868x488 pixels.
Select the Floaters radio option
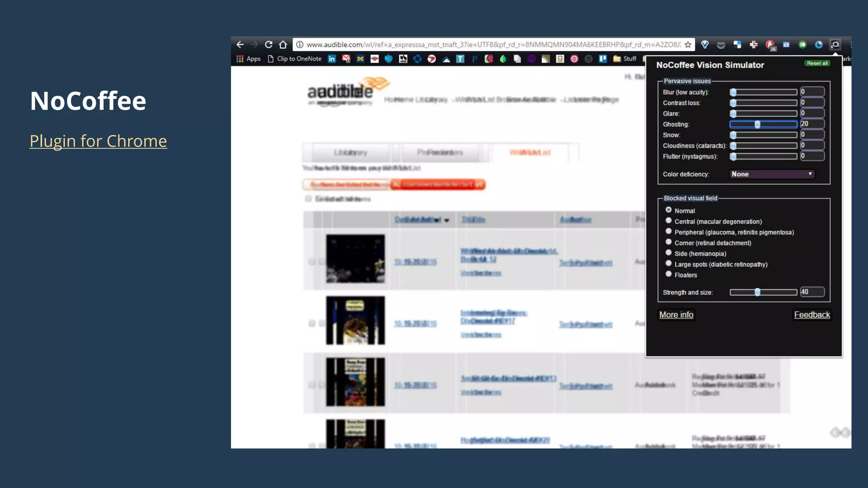tap(668, 274)
